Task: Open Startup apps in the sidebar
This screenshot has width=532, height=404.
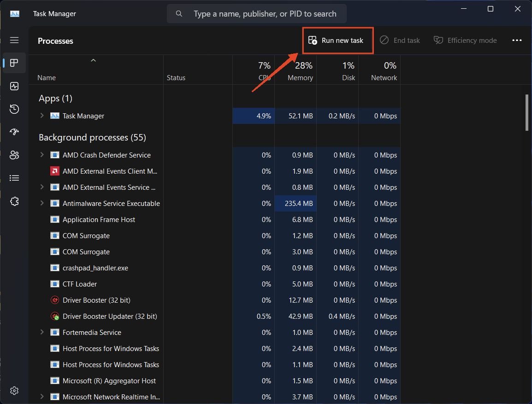Action: click(14, 132)
